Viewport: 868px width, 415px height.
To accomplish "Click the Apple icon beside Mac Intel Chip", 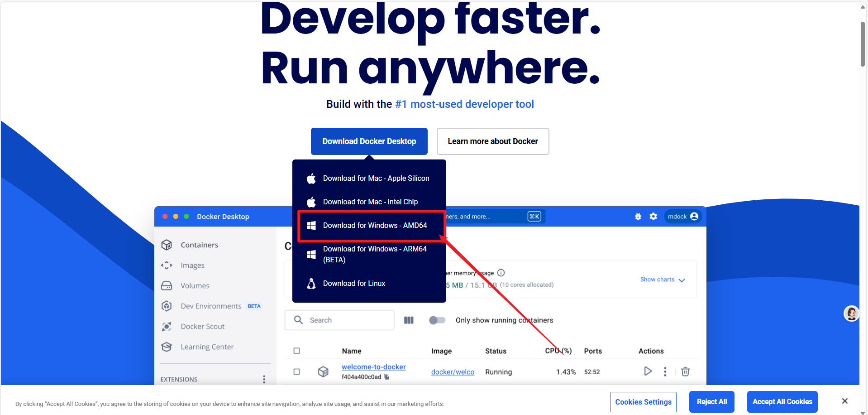I will click(x=311, y=202).
